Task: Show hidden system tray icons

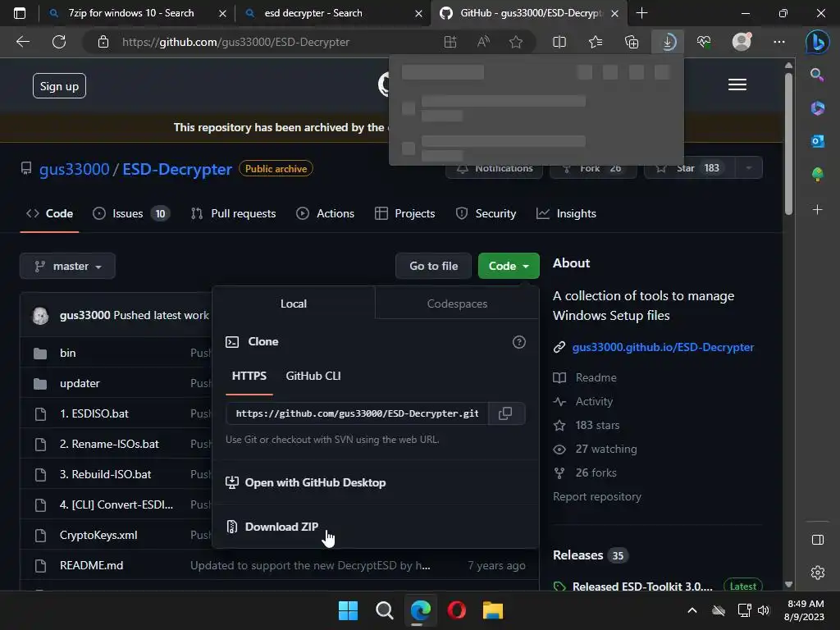Action: pos(692,610)
